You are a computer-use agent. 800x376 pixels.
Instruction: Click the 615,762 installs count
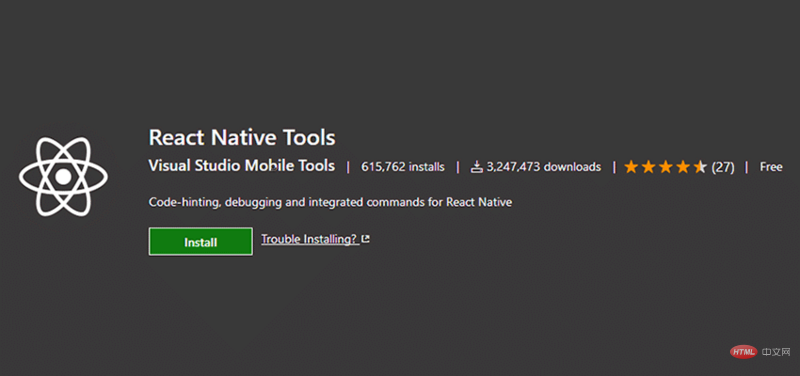pos(403,167)
